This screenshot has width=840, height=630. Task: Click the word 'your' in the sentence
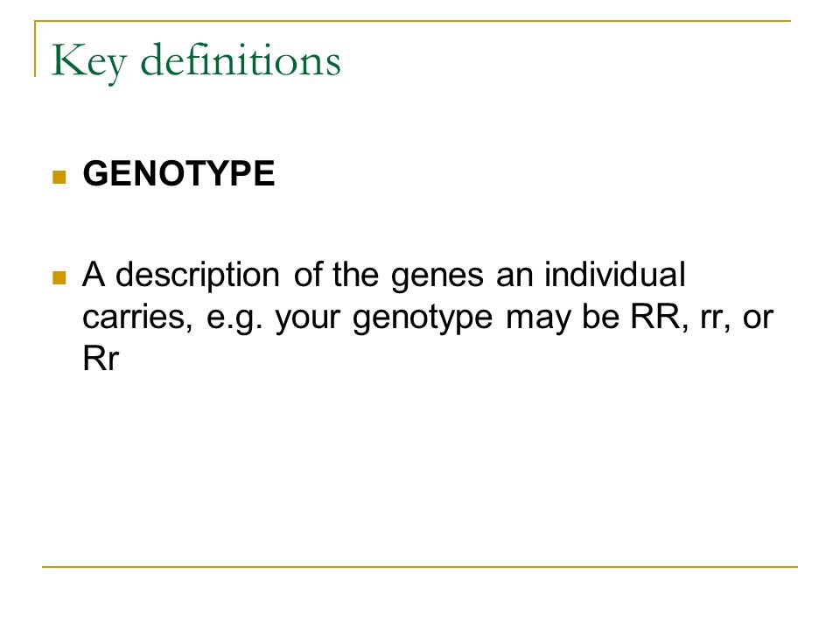point(308,320)
